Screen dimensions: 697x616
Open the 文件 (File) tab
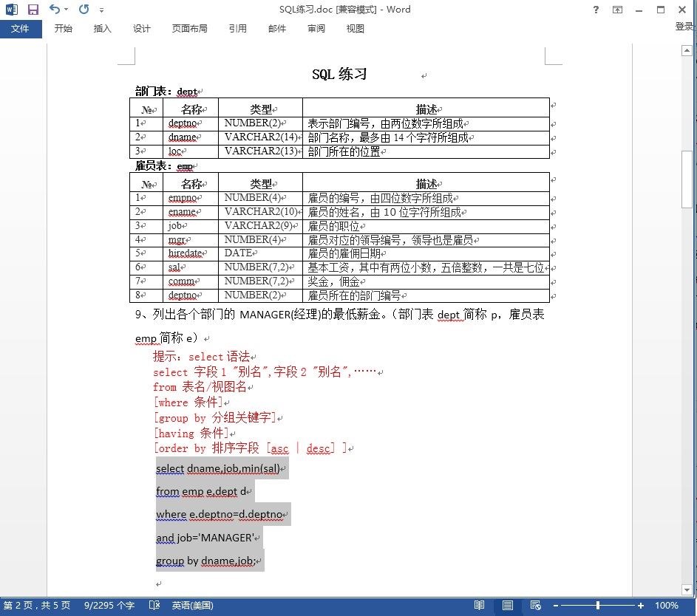[21, 29]
